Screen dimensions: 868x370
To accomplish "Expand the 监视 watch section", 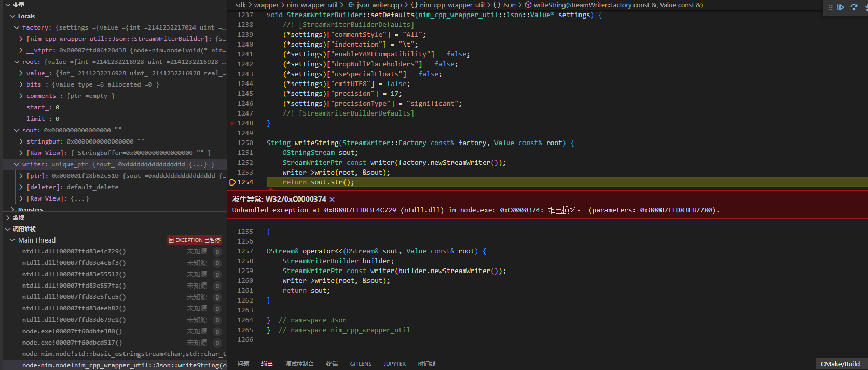I will tap(8, 218).
